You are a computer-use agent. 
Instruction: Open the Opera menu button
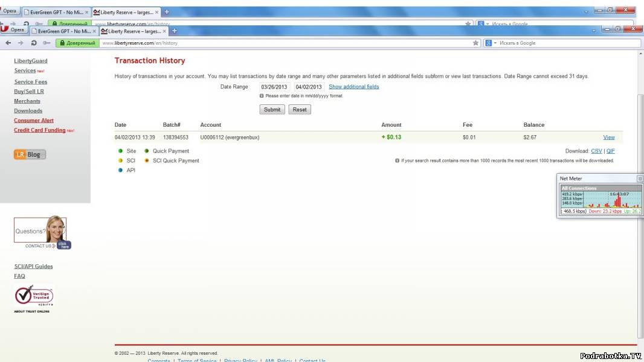[x=13, y=30]
